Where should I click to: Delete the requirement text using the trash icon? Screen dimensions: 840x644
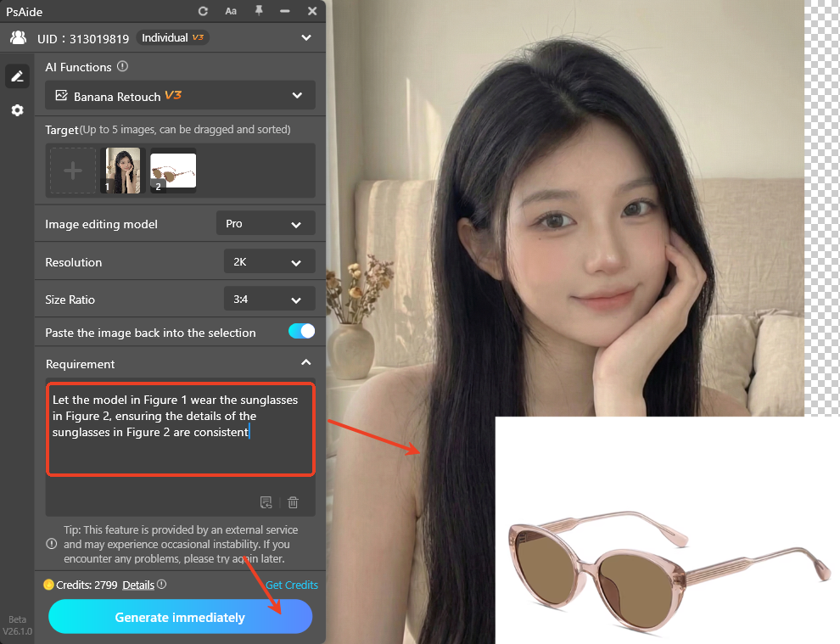pyautogui.click(x=293, y=502)
